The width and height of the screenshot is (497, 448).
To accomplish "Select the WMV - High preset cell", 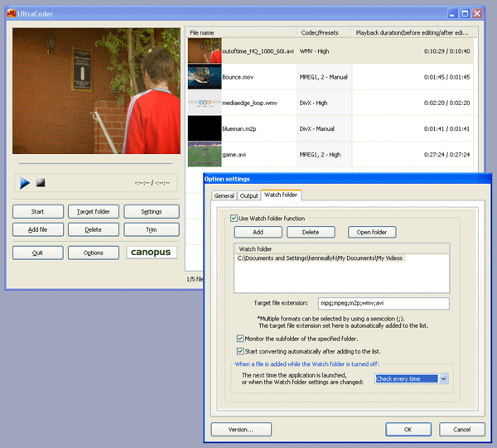I will pyautogui.click(x=324, y=51).
